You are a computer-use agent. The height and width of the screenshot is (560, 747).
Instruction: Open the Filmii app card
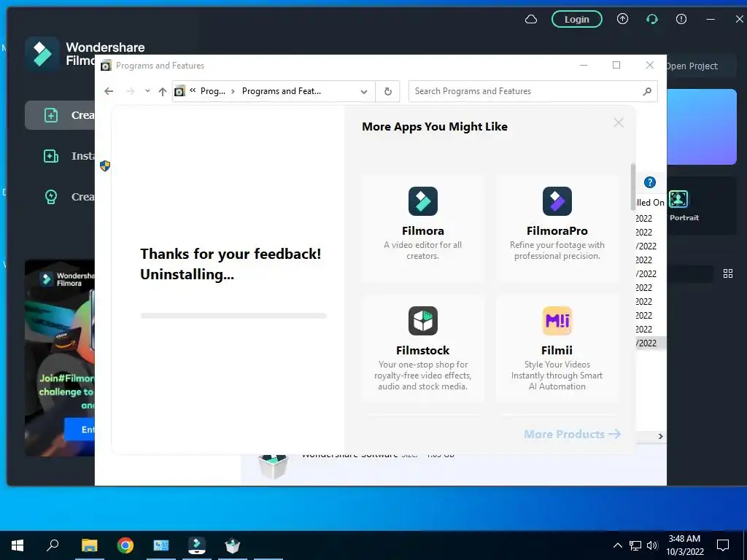point(557,349)
